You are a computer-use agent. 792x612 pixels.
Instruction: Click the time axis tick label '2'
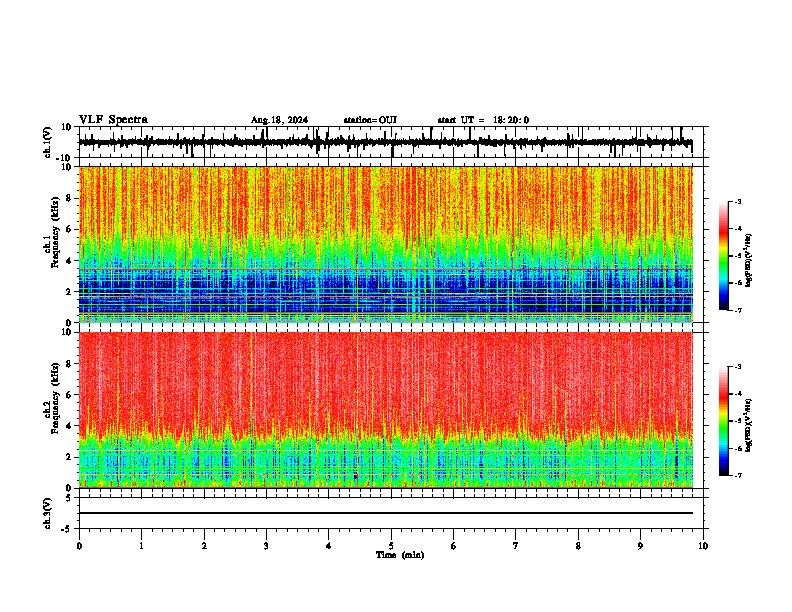[x=204, y=546]
